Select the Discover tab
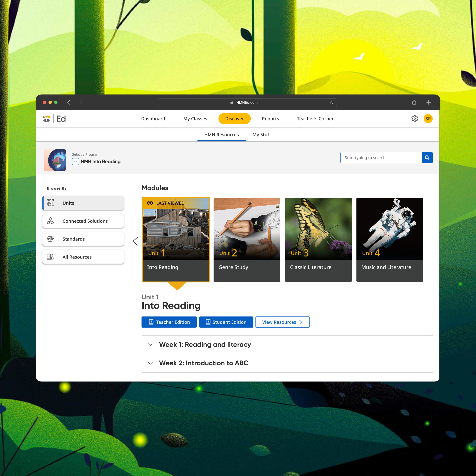The height and width of the screenshot is (476, 476). [x=235, y=119]
